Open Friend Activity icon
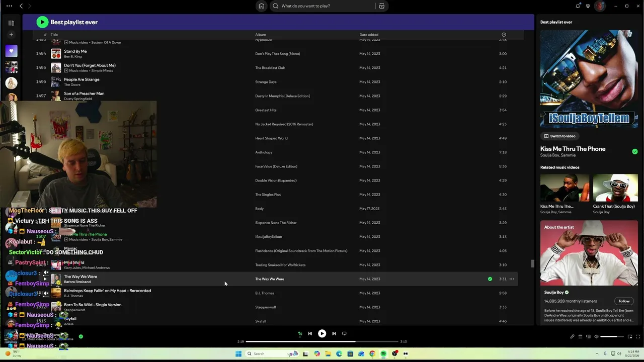 [x=588, y=6]
